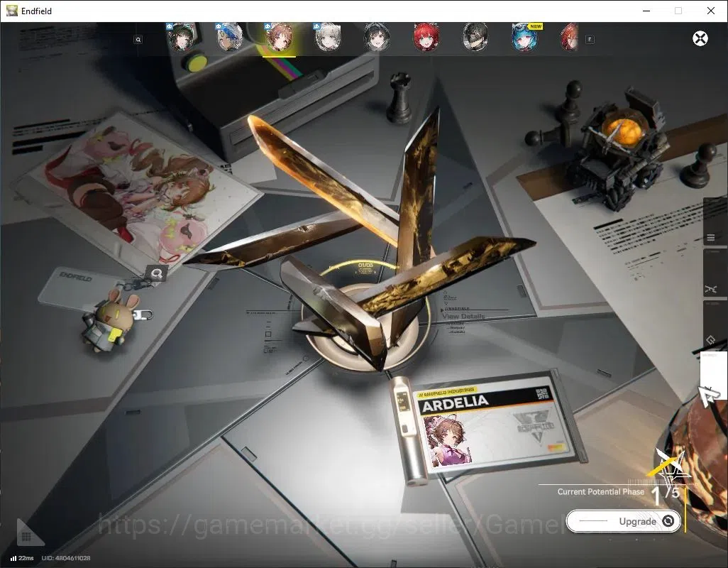This screenshot has width=728, height=568.
Task: Select the blue-and-white-haired operator portrait
Action: [230, 38]
